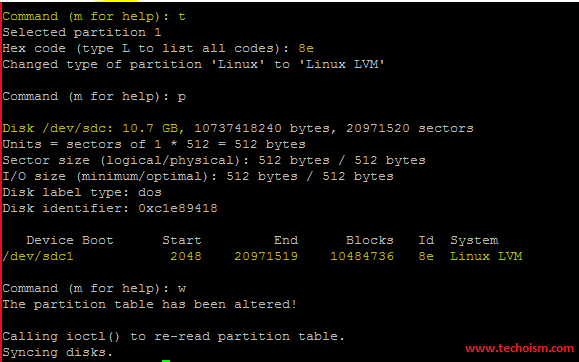This screenshot has height=362, width=579.
Task: Click the Blocks value 10484736
Action: click(362, 256)
